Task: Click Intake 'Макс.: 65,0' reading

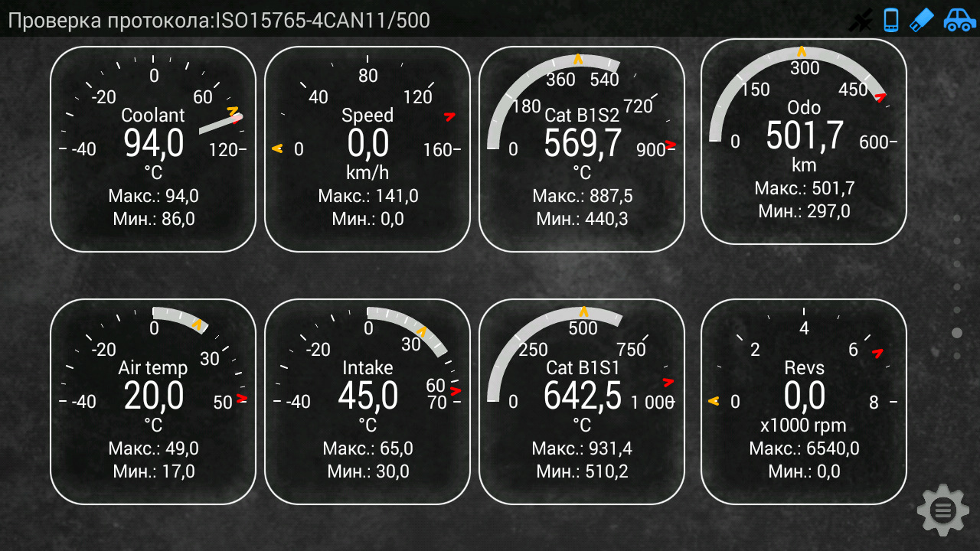Action: click(368, 448)
